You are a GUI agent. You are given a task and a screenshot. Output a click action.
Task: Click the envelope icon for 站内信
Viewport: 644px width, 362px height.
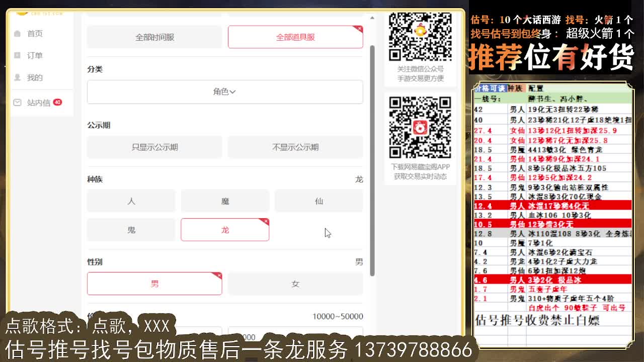click(17, 102)
